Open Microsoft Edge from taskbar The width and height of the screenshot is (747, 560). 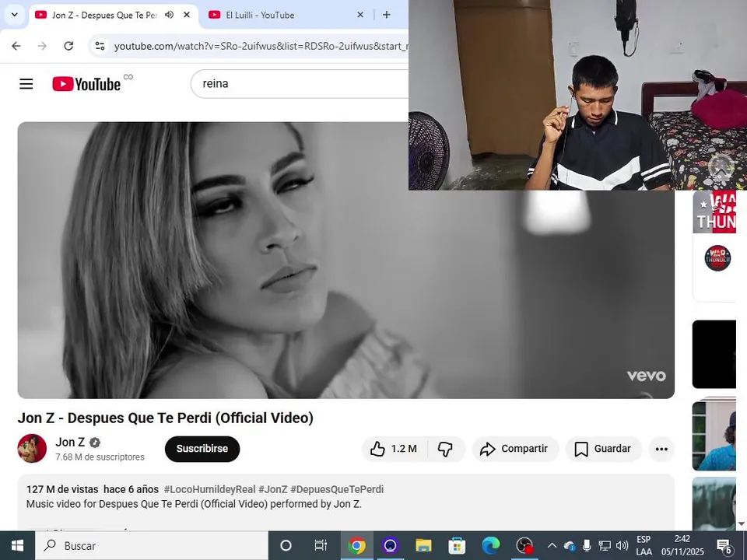point(491,546)
